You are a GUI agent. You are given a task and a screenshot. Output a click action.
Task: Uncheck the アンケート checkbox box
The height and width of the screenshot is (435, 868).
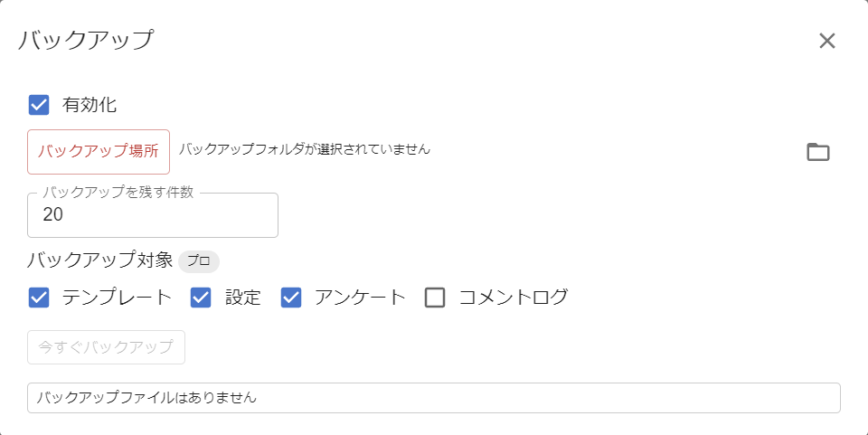coord(290,298)
